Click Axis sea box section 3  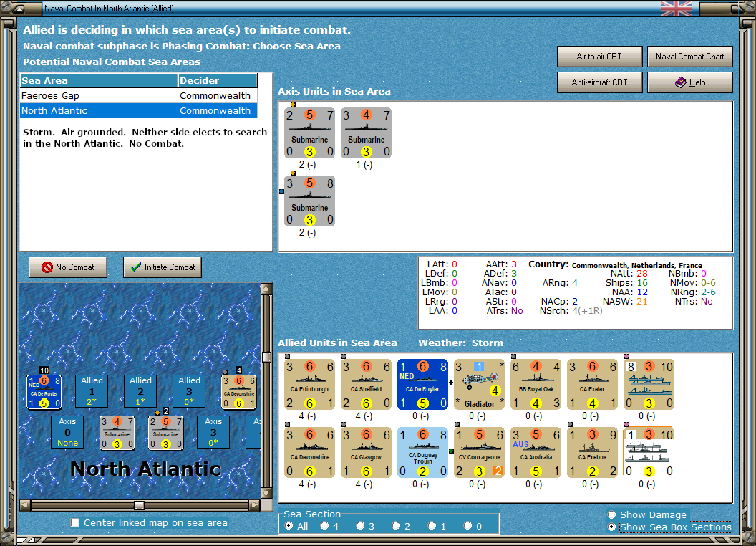pos(213,432)
